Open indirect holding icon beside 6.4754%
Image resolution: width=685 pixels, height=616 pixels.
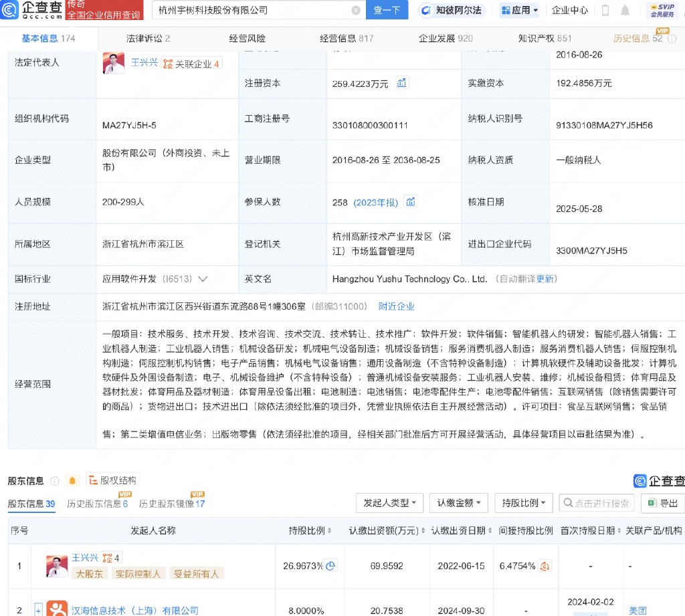[545, 567]
